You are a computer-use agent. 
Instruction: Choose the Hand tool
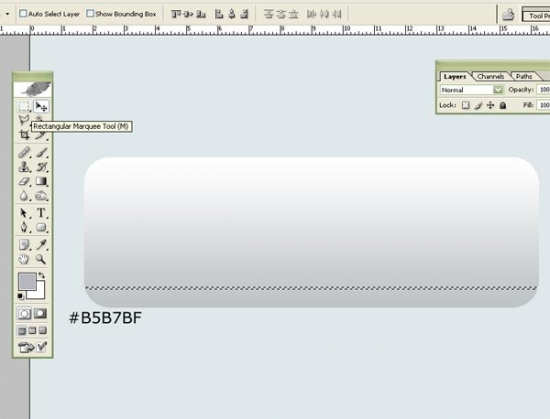(24, 259)
